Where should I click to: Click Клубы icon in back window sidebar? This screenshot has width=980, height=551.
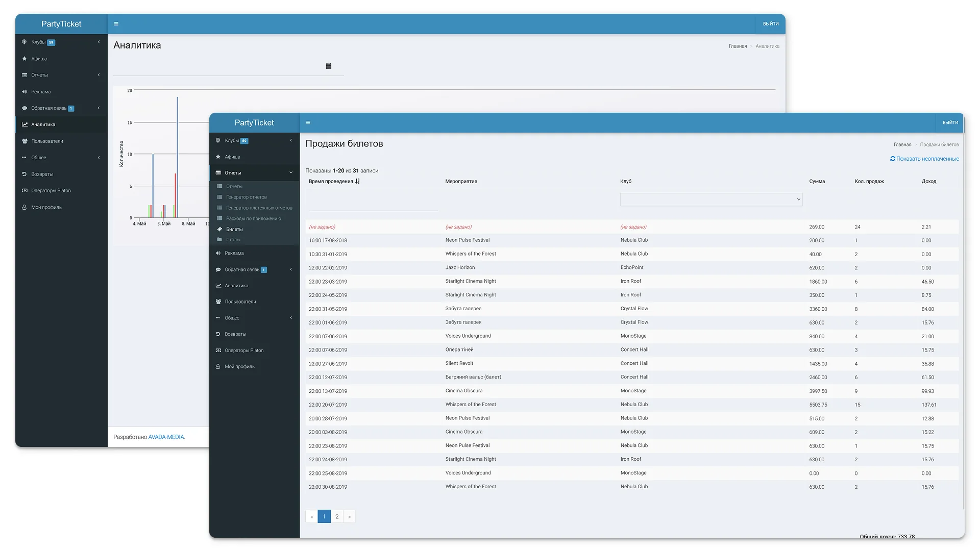click(24, 42)
